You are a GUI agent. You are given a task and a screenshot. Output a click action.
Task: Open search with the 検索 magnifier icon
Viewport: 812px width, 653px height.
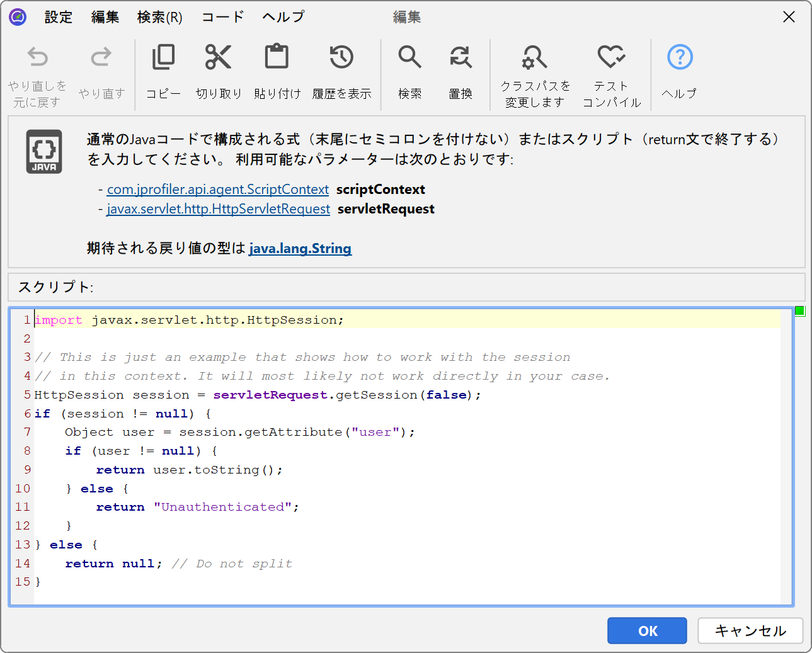409,58
